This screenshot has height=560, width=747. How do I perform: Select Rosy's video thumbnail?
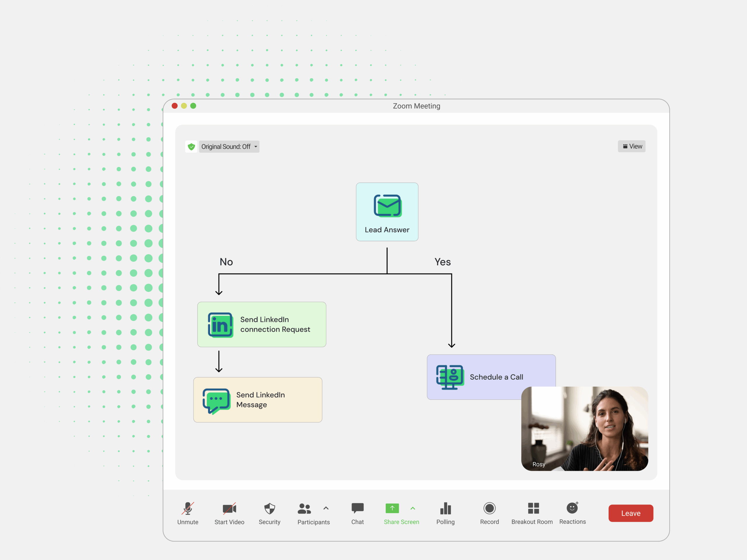pos(584,429)
